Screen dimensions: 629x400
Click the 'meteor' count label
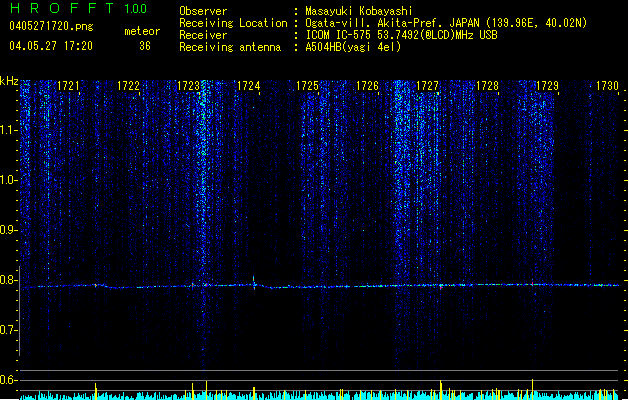(x=142, y=31)
